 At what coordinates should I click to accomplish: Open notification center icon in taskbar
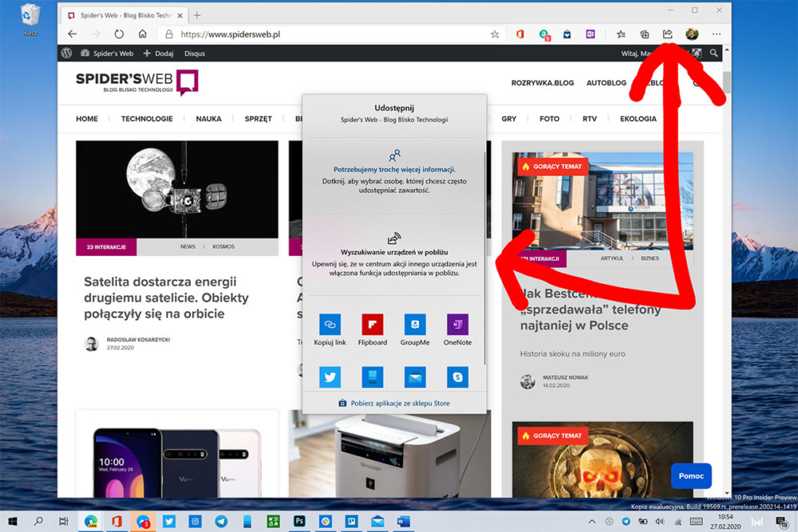781,522
